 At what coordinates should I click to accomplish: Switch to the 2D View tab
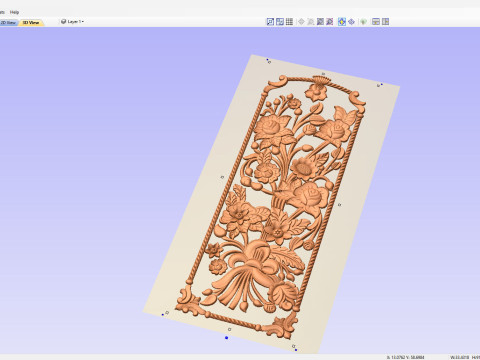(8, 23)
